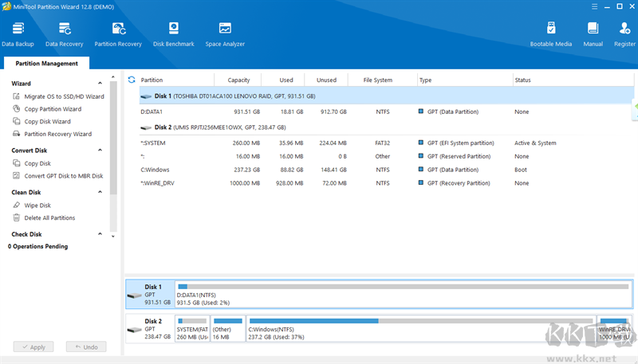Screen dimensions: 638x364
Task: Click the Apply button
Action: click(34, 347)
